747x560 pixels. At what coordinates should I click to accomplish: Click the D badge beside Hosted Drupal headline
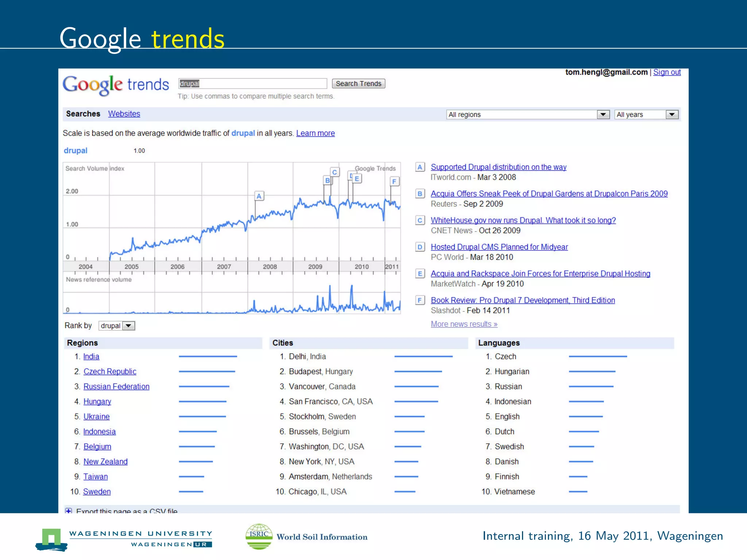pos(420,247)
